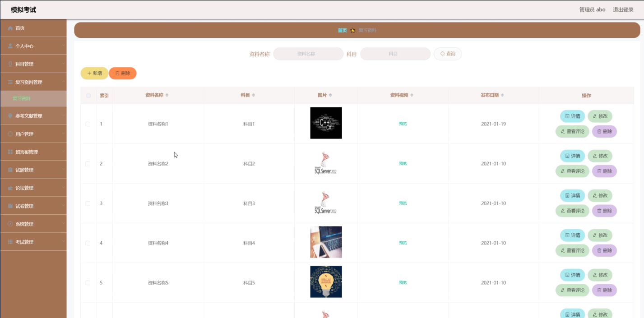This screenshot has width=644, height=318.
Task: Click 查看评论 for row 资料名称4
Action: [x=572, y=251]
